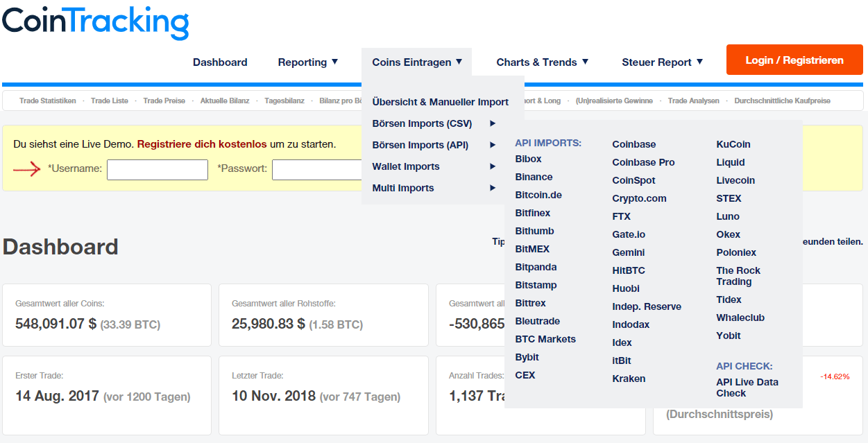
Task: Expand the Charts & Trends dropdown
Action: [542, 62]
